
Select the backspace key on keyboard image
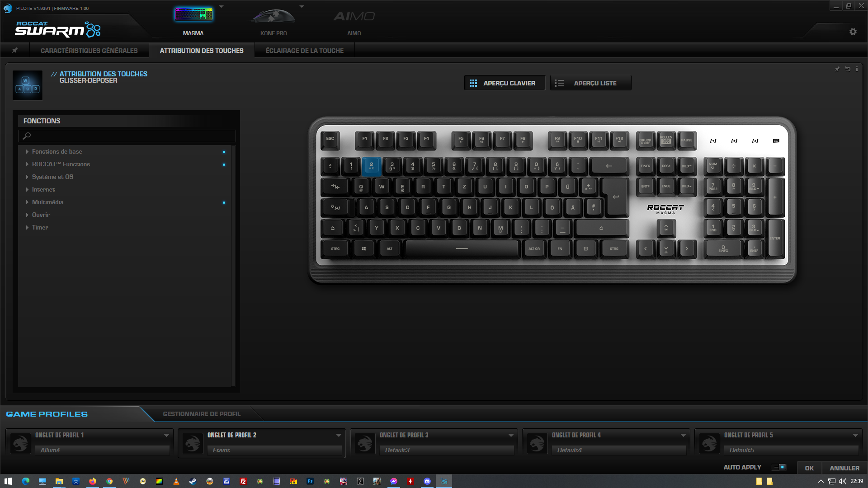609,166
